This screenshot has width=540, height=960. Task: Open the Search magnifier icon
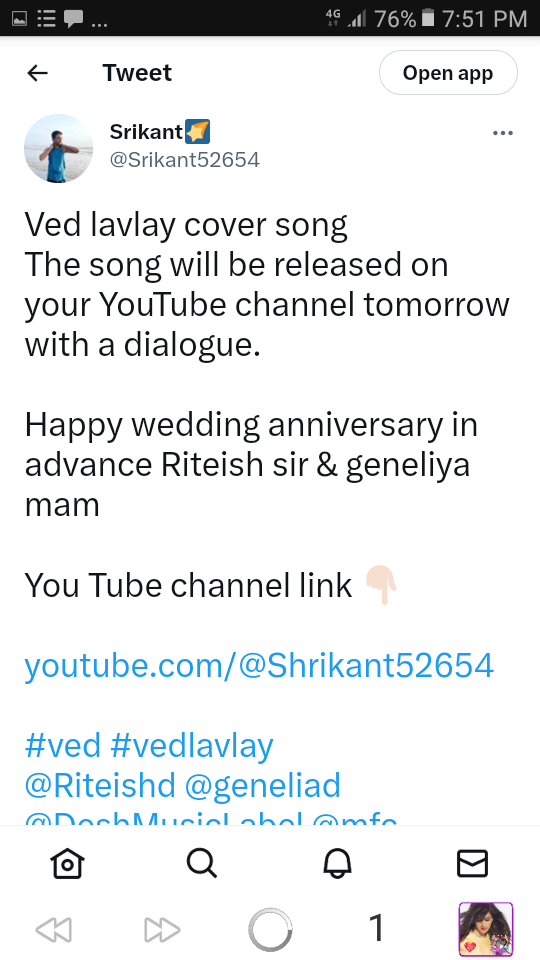(201, 863)
